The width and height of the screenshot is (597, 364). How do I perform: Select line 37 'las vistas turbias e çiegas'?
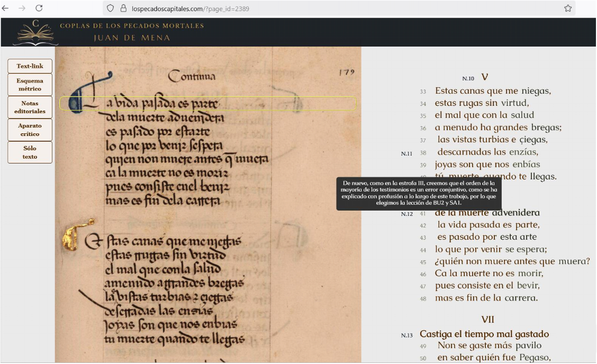[x=492, y=139]
